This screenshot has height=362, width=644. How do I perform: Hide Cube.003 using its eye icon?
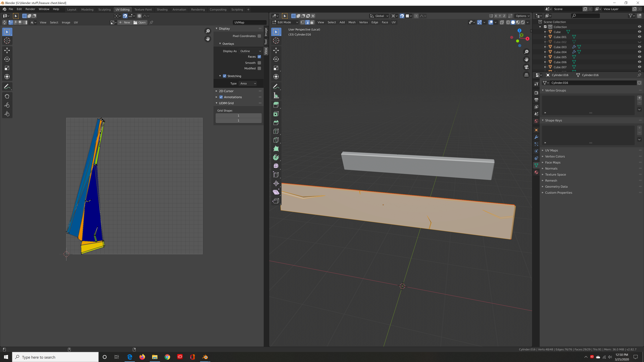click(x=639, y=47)
